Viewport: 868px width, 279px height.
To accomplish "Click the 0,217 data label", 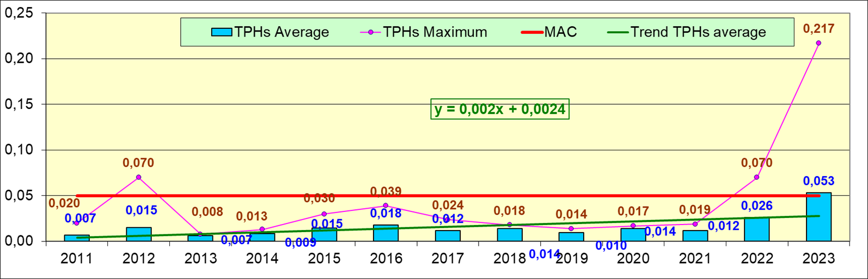I will (818, 28).
